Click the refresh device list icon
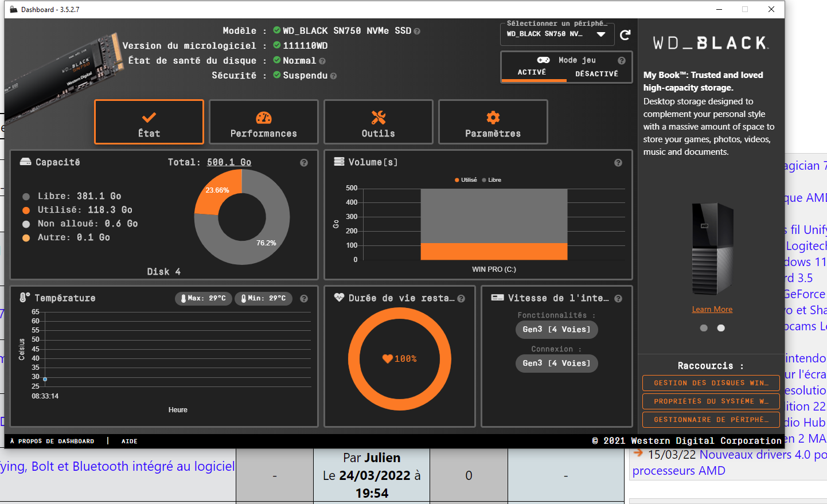The height and width of the screenshot is (504, 827). tap(625, 35)
